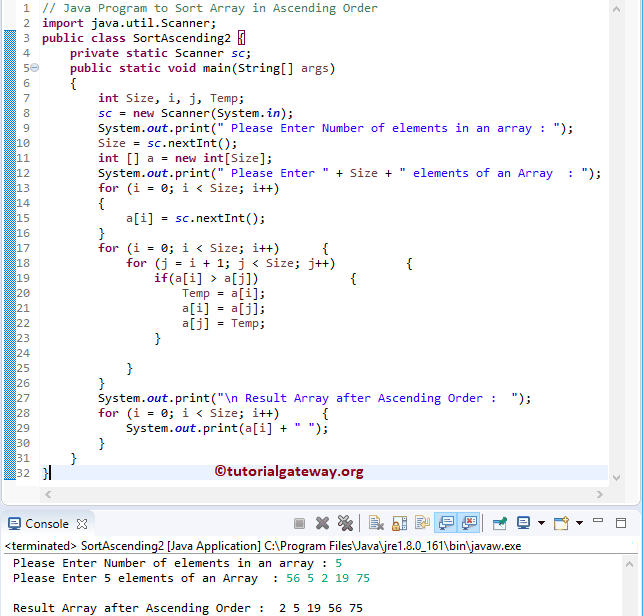This screenshot has height=616, width=643.
Task: Maximize the Console view panel
Action: (621, 523)
